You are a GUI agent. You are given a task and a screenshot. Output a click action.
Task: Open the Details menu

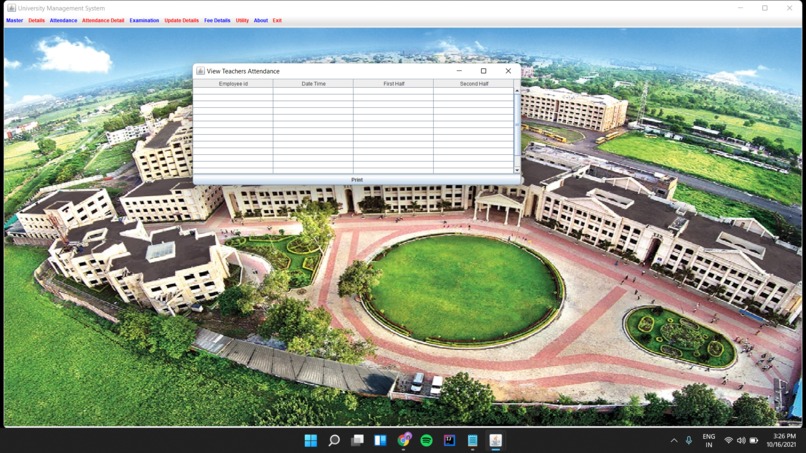36,21
